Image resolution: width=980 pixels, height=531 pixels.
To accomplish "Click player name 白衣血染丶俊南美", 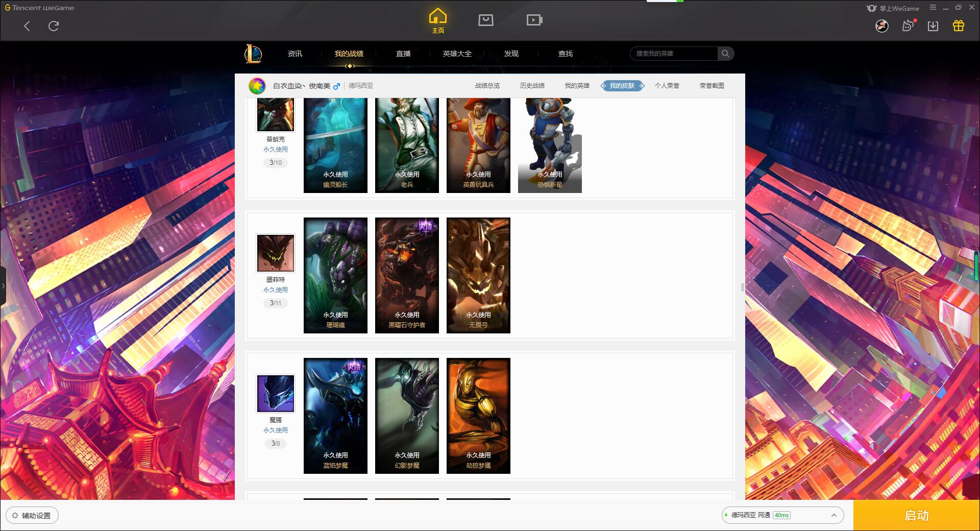I will pyautogui.click(x=302, y=86).
